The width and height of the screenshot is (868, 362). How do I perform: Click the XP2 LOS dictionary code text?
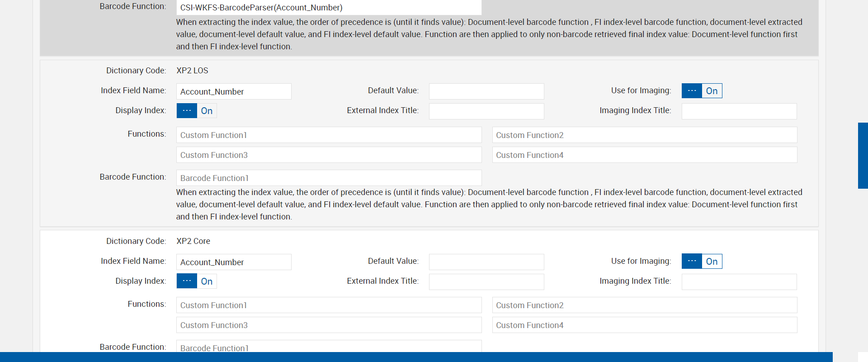pyautogui.click(x=192, y=71)
